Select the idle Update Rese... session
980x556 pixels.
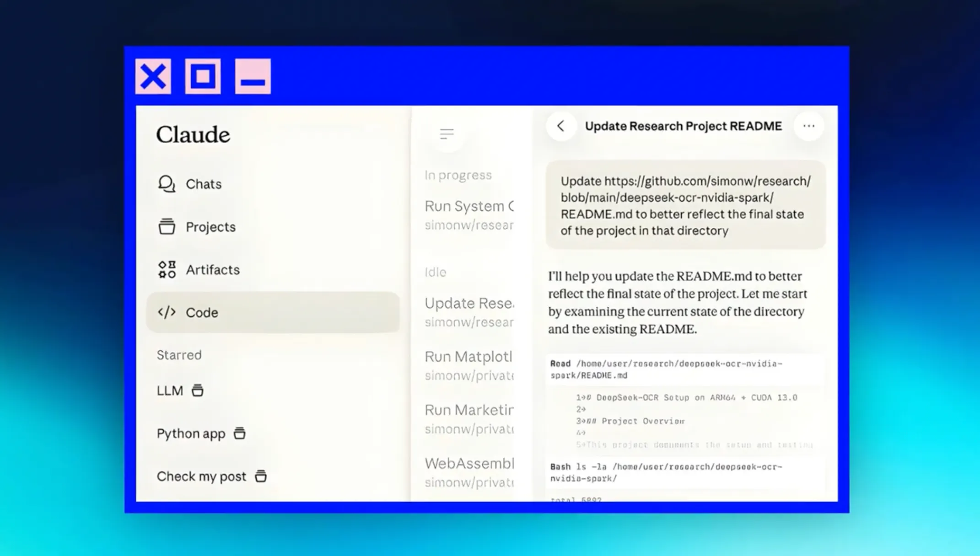[469, 312]
